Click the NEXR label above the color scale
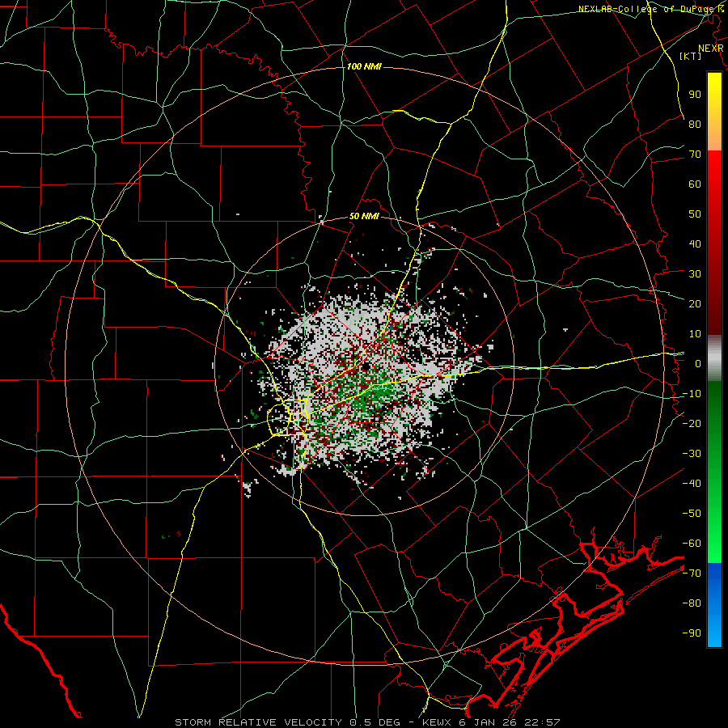The width and height of the screenshot is (728, 728). click(x=711, y=49)
